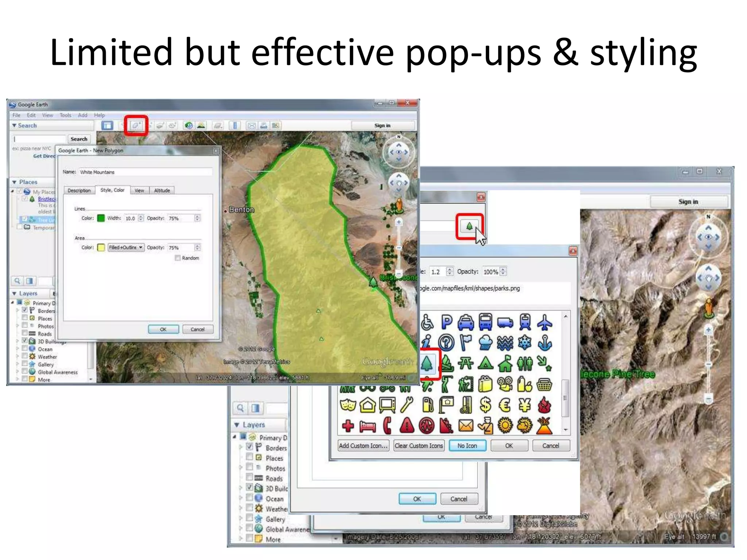This screenshot has height=560, width=747.
Task: Click the tree icon button beside the name field
Action: click(469, 226)
